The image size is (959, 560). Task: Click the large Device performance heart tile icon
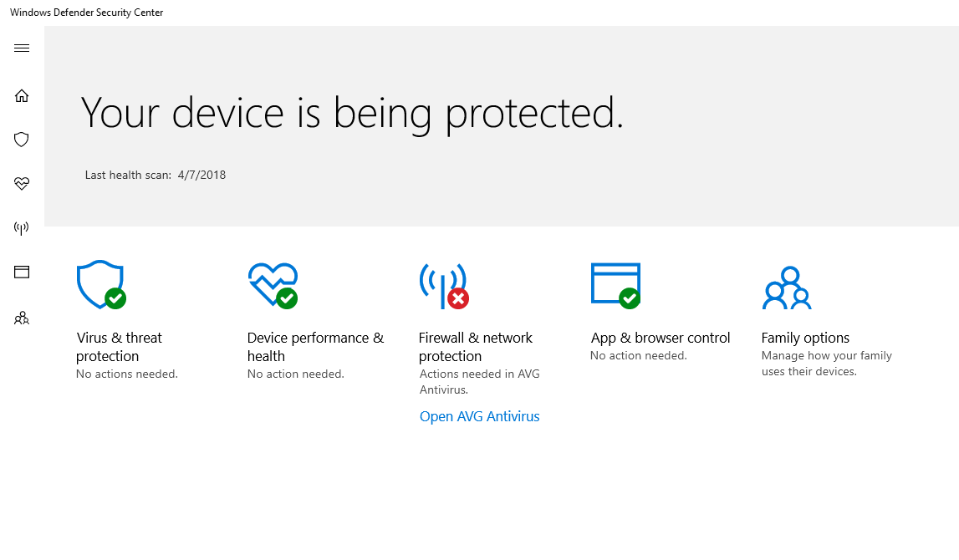click(x=272, y=284)
